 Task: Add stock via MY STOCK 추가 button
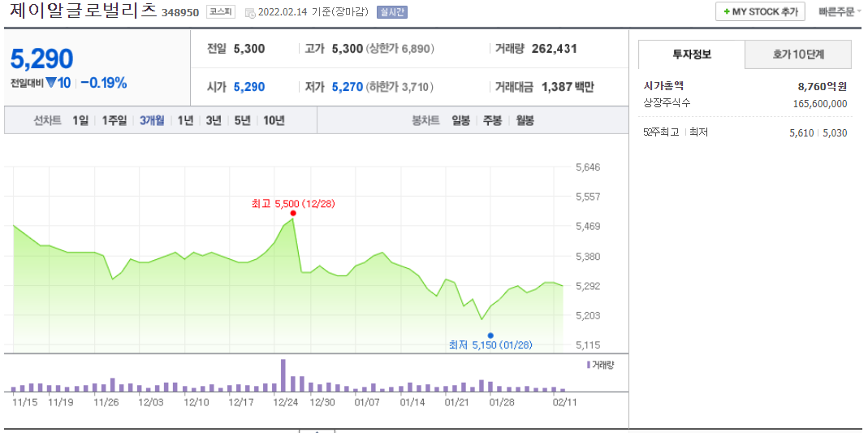coord(760,11)
